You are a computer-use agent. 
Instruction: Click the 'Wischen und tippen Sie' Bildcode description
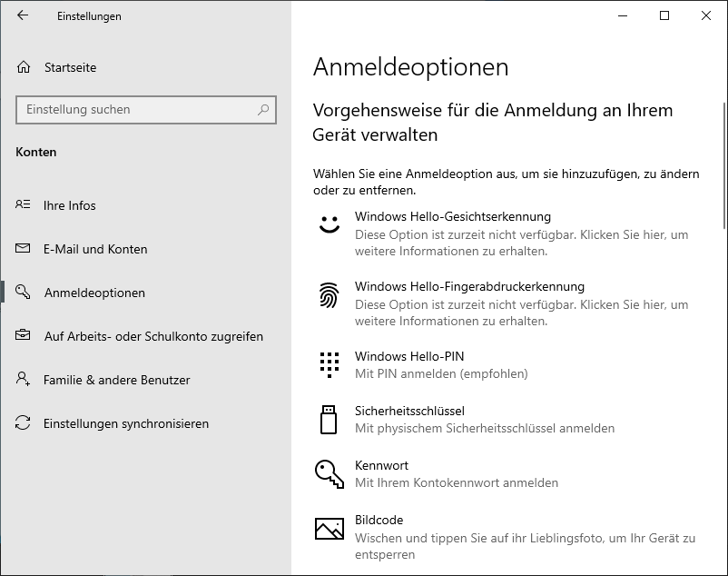(525, 546)
